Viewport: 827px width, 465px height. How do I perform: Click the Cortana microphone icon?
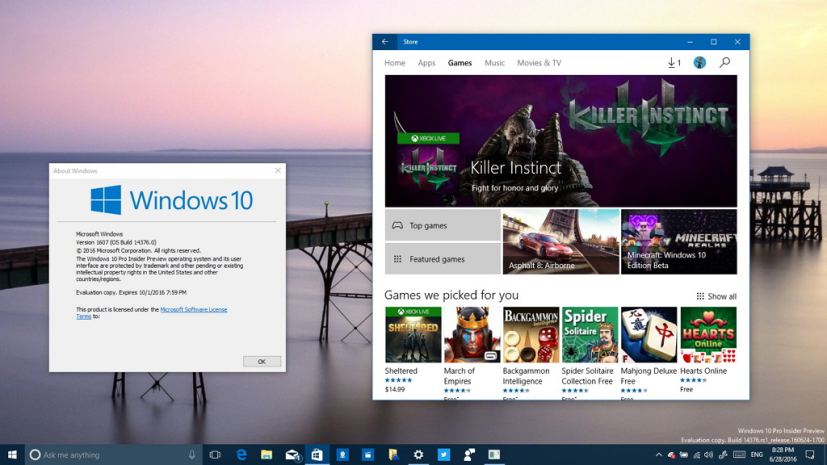coord(192,454)
